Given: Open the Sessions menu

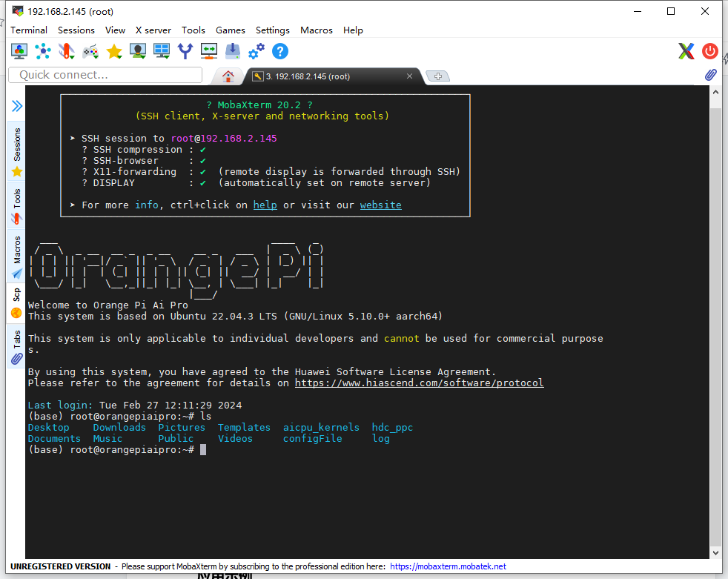Looking at the screenshot, I should (x=76, y=30).
